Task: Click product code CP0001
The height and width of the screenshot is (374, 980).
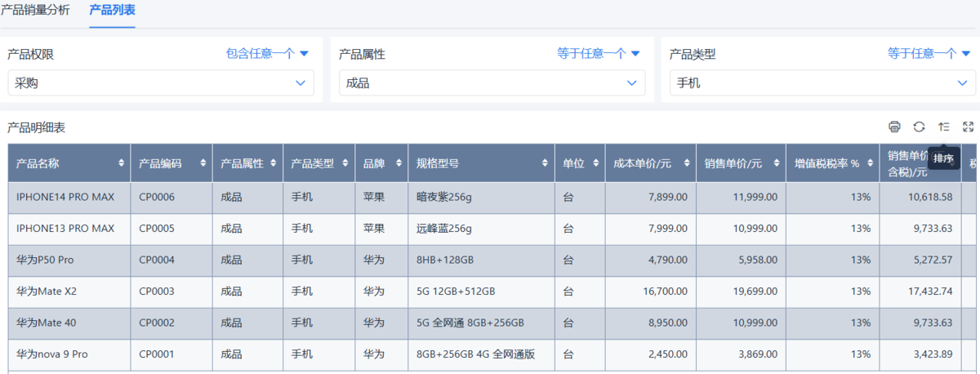Action: pyautogui.click(x=157, y=354)
